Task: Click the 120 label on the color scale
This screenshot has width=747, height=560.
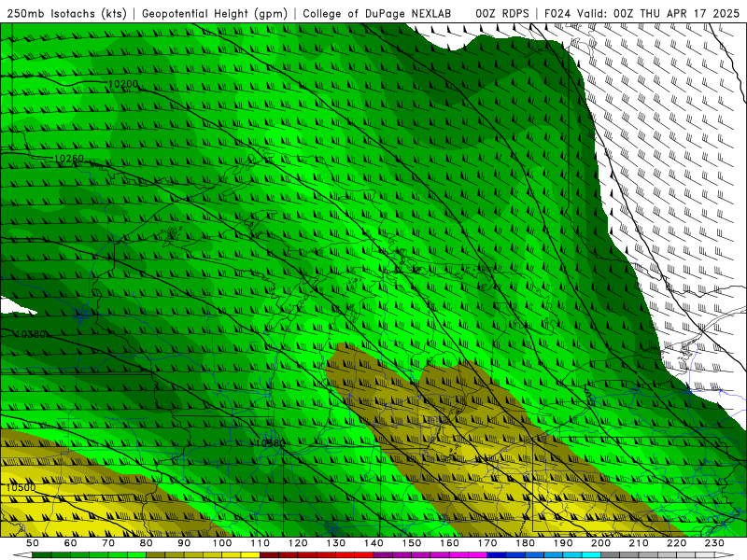Action: click(298, 543)
